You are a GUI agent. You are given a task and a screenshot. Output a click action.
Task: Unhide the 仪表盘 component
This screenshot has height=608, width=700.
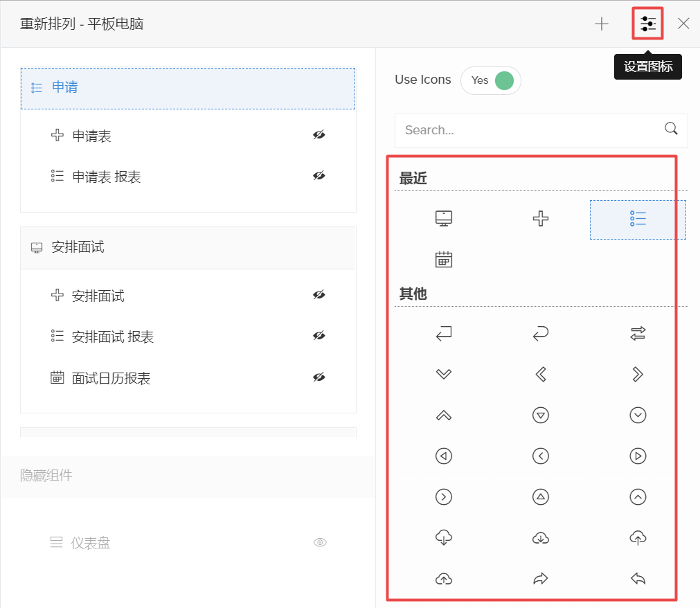(x=320, y=543)
